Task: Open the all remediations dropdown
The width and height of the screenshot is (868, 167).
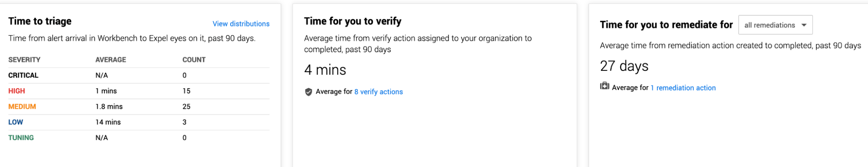Action: pos(775,25)
